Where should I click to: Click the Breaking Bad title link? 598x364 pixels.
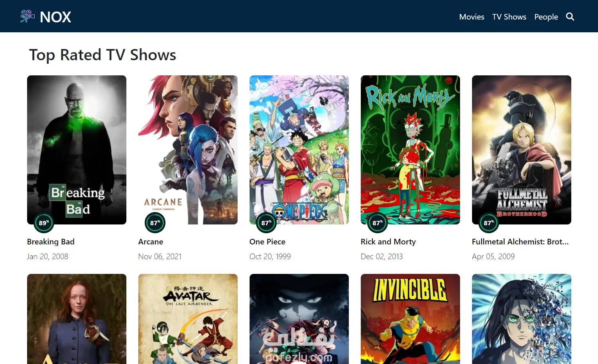(x=51, y=242)
